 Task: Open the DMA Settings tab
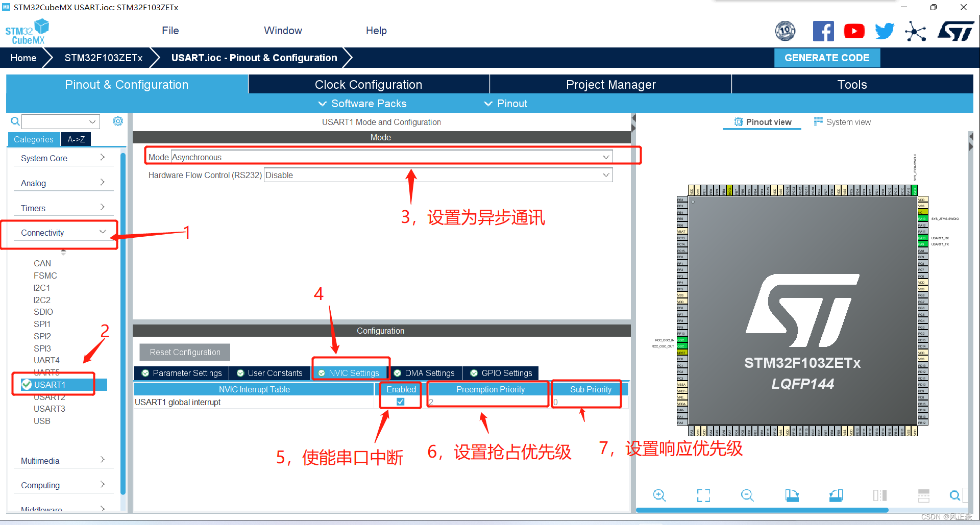point(425,373)
